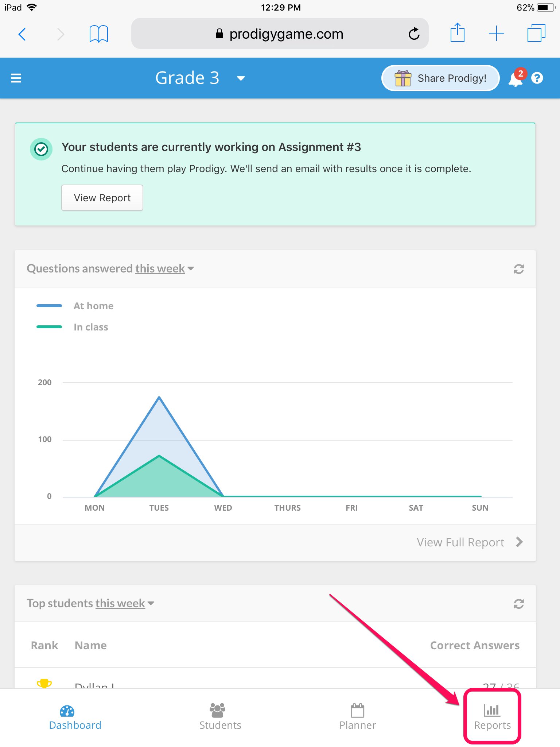Select the Rank column header
The image size is (560, 747).
(x=44, y=645)
